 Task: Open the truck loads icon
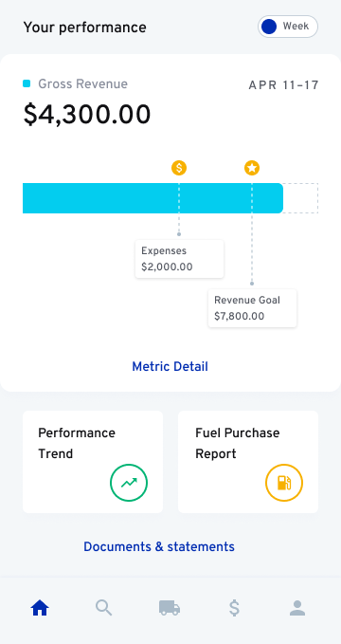pos(170,607)
